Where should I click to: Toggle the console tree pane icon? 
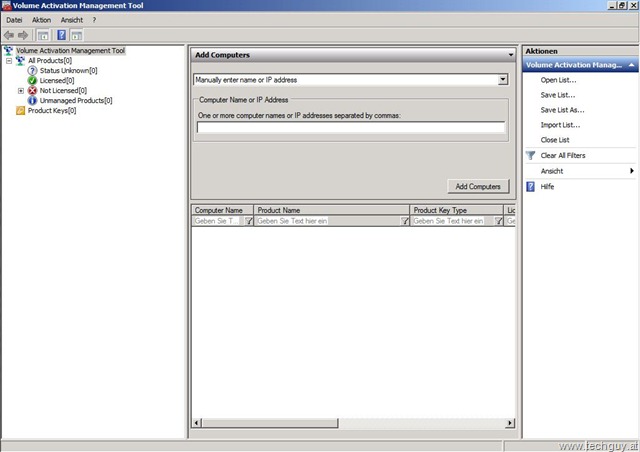pyautogui.click(x=43, y=36)
